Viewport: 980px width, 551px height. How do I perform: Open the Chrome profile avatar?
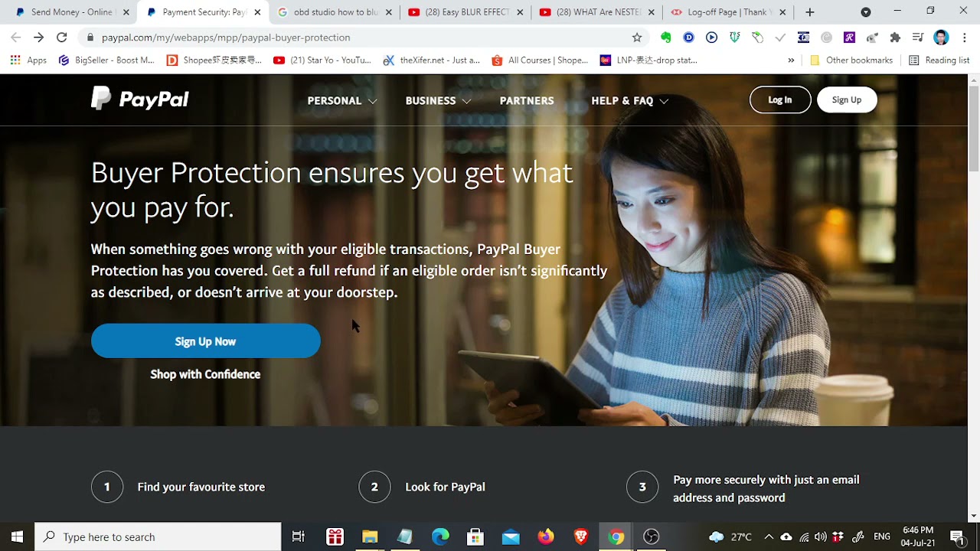tap(941, 37)
